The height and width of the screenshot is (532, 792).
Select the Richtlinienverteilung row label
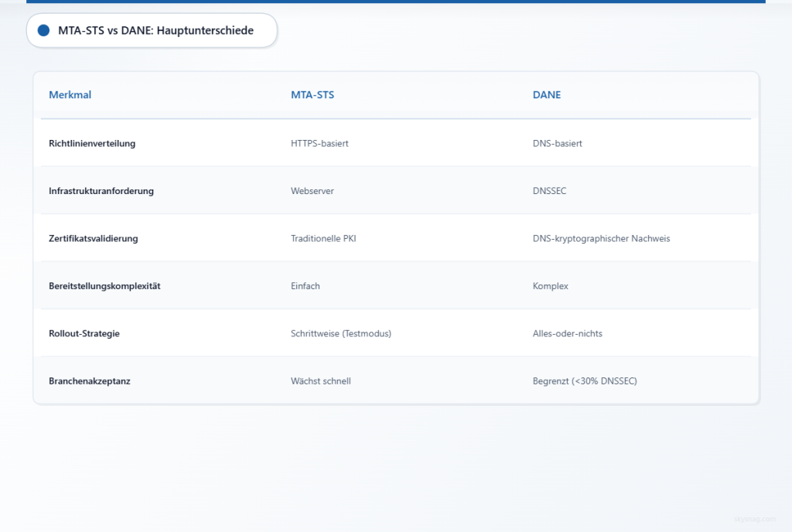point(92,143)
